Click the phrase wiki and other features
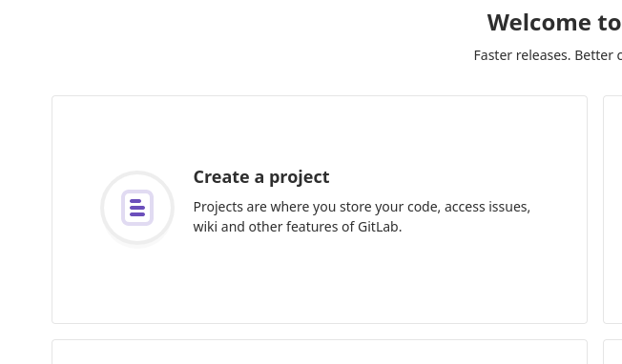The image size is (622, 364). (266, 227)
